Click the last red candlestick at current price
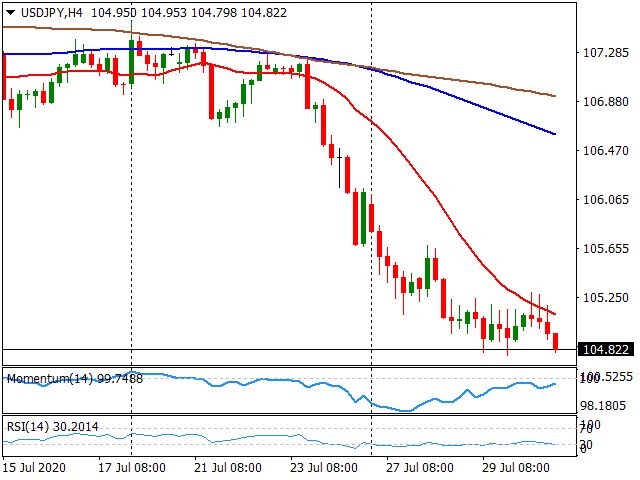This screenshot has height=480, width=640. pos(556,342)
